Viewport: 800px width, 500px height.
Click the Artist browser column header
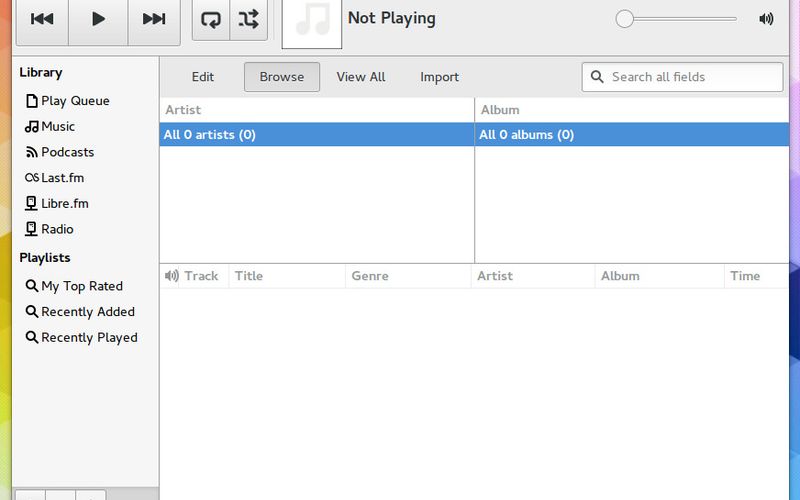click(x=317, y=110)
